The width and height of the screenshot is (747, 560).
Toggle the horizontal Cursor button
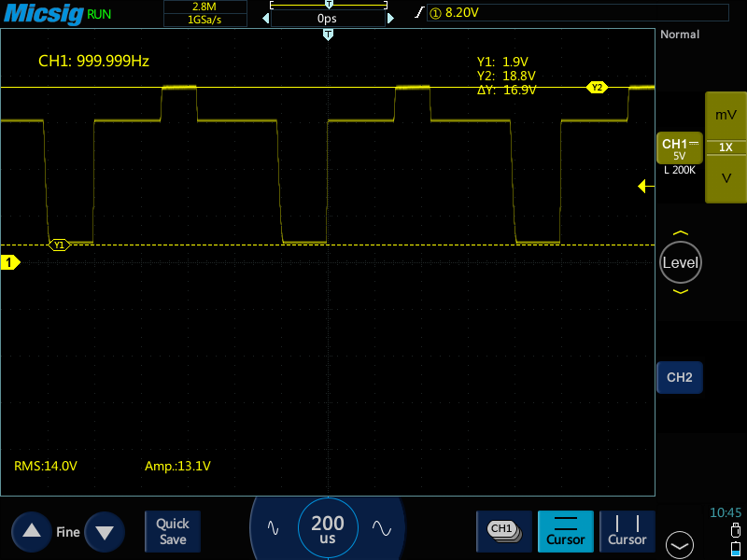click(566, 531)
